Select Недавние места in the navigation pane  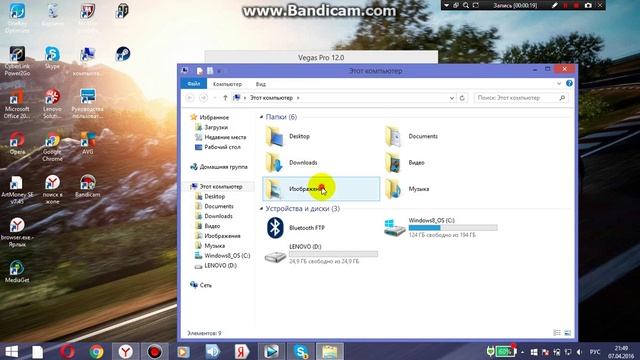(225, 137)
